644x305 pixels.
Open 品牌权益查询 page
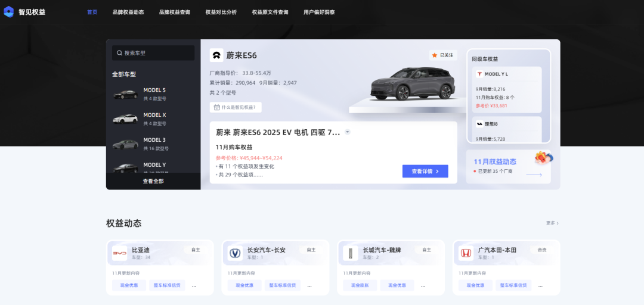point(175,13)
